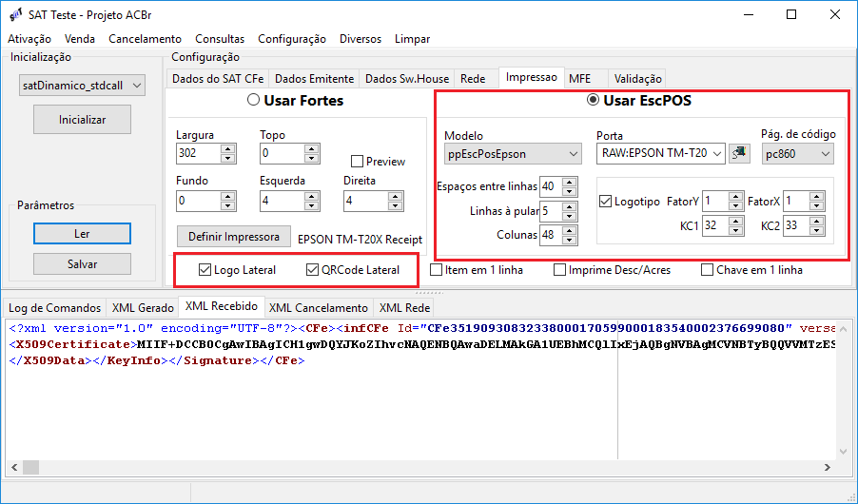
Task: Open the XML Cancelamento tab
Action: (319, 308)
